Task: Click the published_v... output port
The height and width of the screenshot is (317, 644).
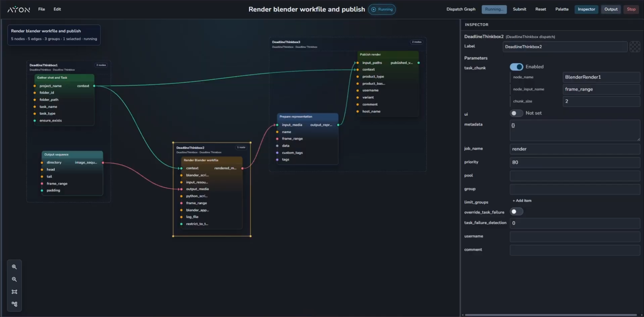Action: (418, 63)
